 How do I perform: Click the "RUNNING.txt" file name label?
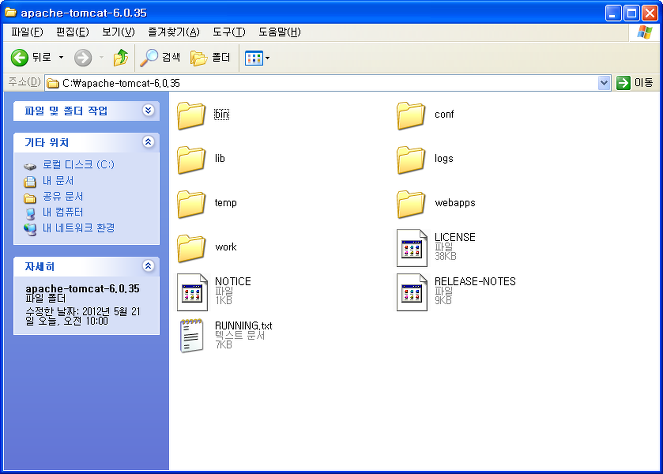tap(244, 326)
